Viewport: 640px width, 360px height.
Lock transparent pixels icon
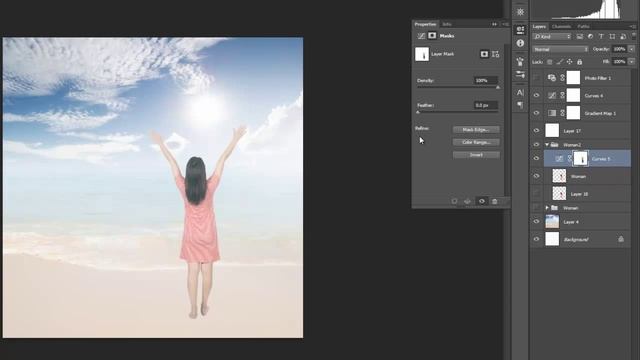pyautogui.click(x=550, y=62)
